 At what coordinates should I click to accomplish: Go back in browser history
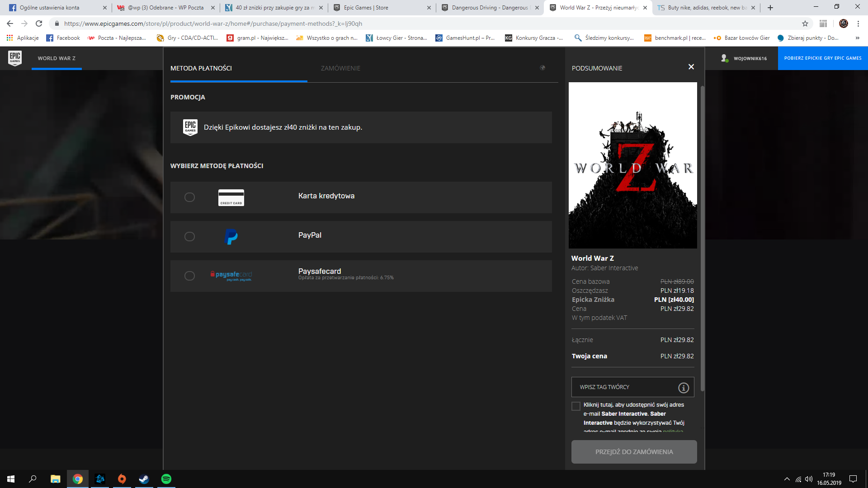click(x=10, y=23)
